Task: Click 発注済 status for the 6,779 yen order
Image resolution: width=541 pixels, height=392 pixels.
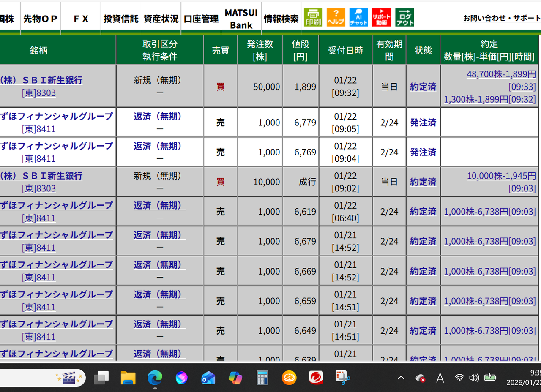Action: (423, 122)
